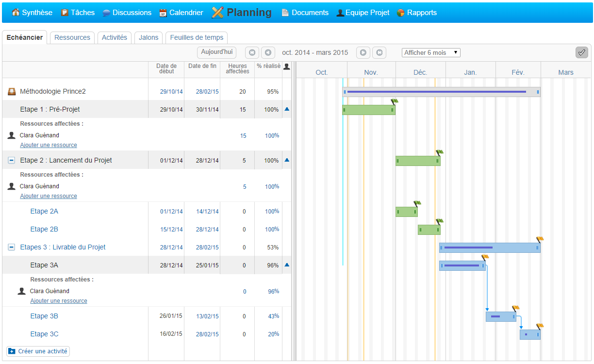Viewport: 594px width, 364px height.
Task: Click orange flag on Etape 3B bar
Action: coord(515,308)
